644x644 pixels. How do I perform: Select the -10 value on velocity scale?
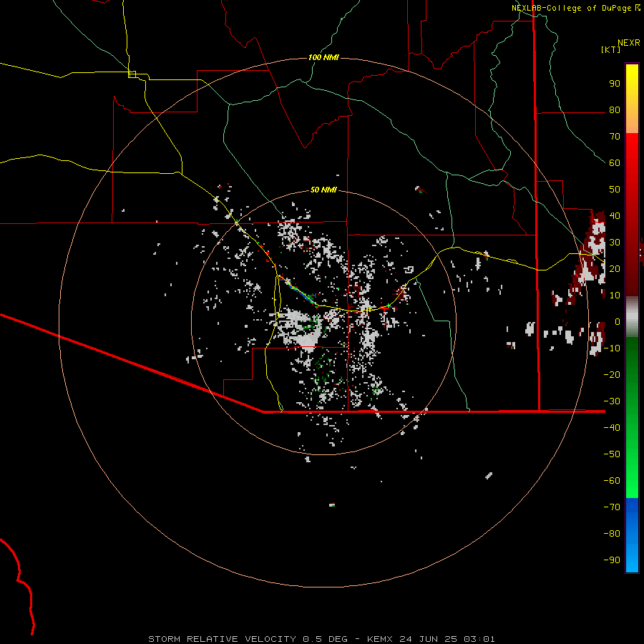[612, 348]
